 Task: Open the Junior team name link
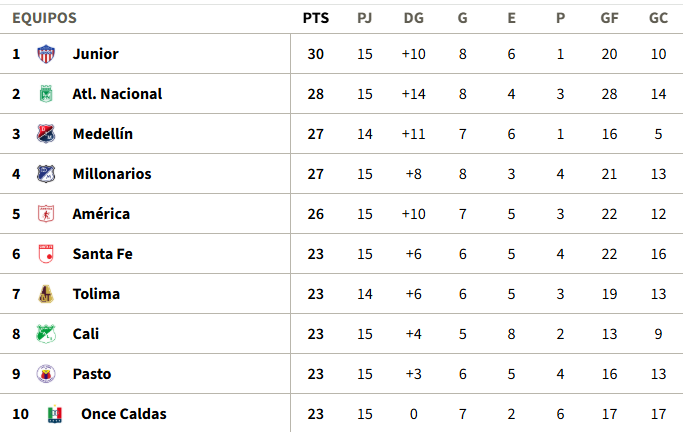(95, 54)
